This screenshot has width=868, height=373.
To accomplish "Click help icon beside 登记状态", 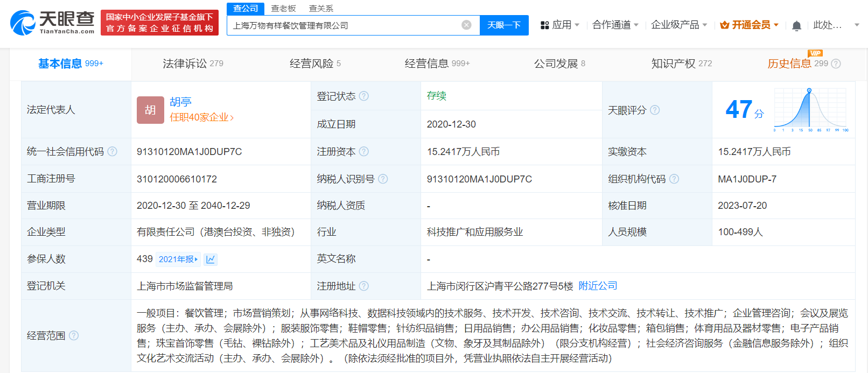I will 364,96.
